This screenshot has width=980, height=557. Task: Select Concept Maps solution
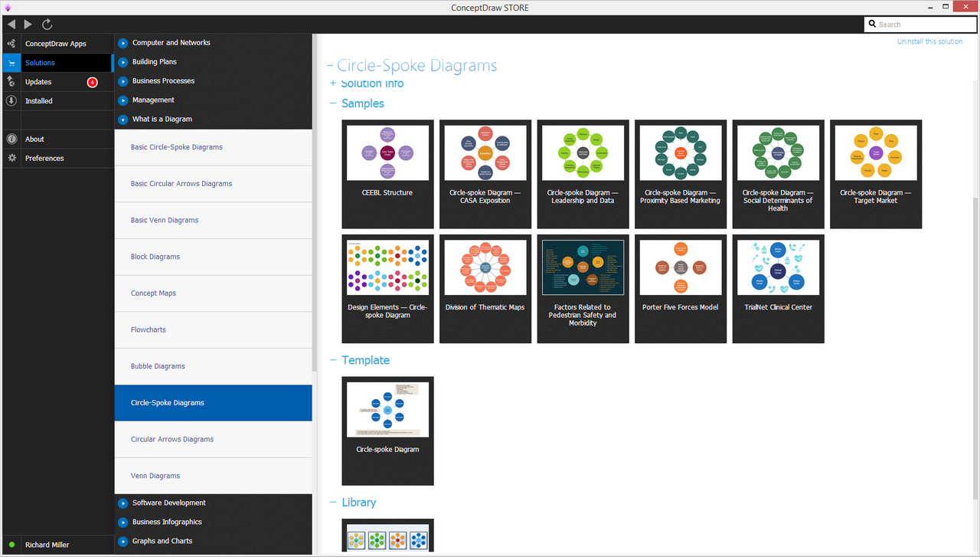tap(214, 293)
